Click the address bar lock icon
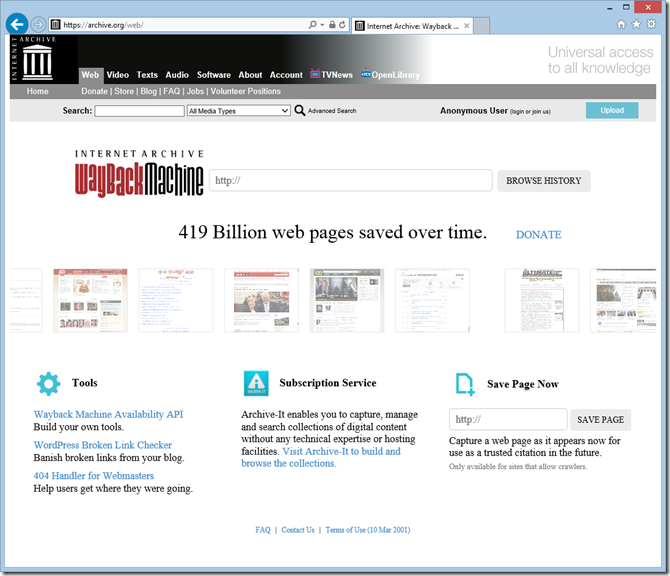 click(332, 25)
